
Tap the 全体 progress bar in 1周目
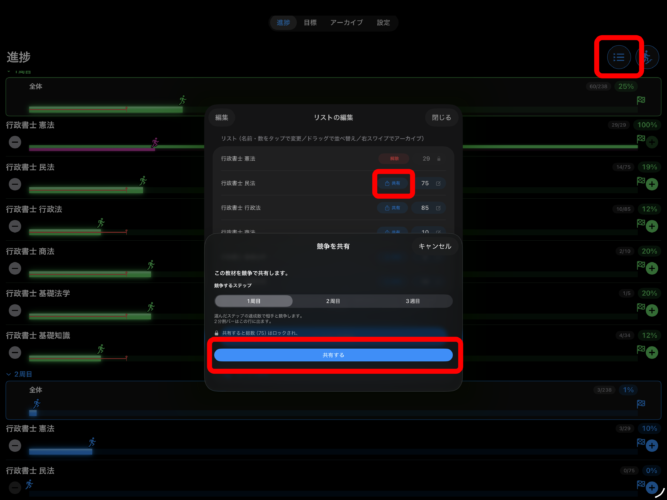[333, 109]
